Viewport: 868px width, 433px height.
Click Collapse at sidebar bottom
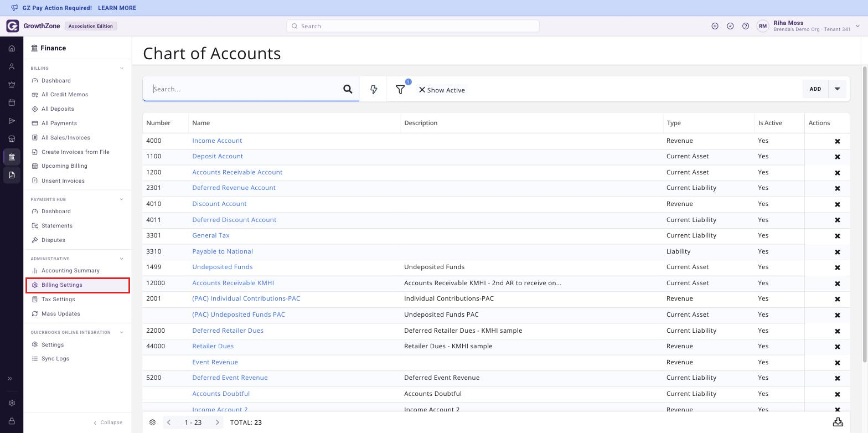click(108, 422)
